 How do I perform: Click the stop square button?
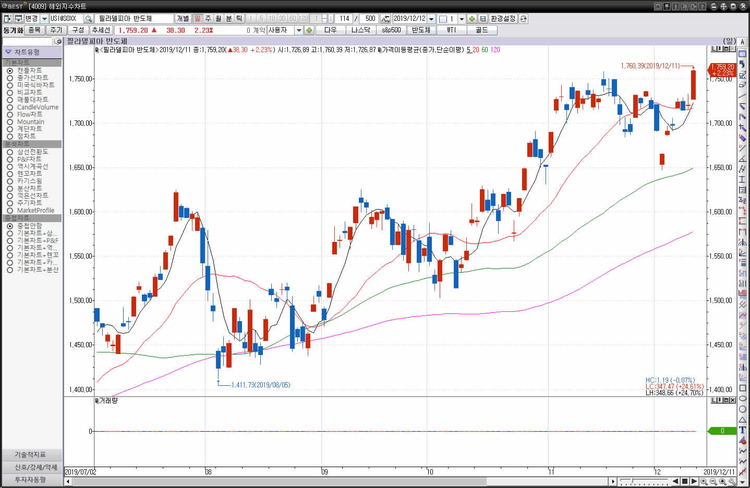[x=684, y=481]
